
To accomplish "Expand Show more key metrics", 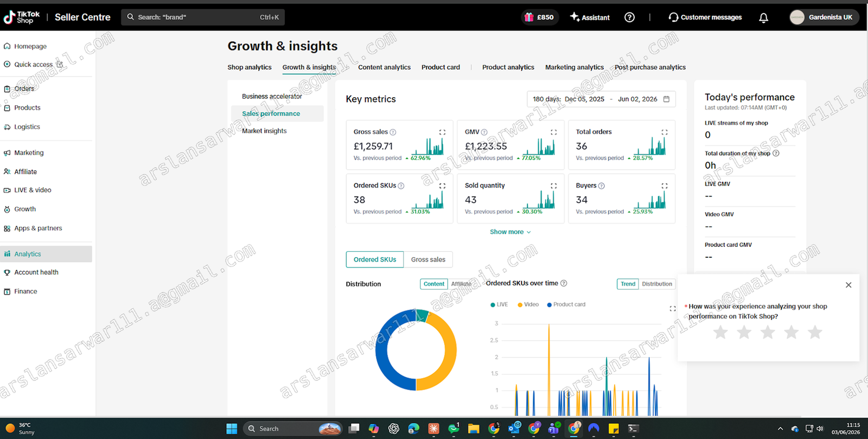I will pos(510,232).
